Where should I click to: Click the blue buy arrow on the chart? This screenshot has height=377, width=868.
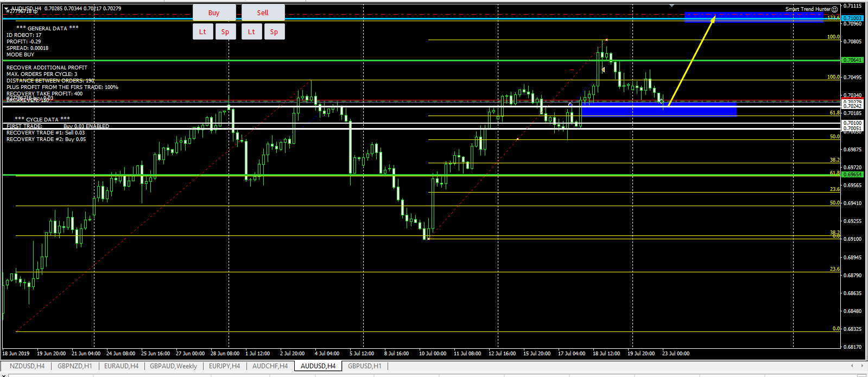(x=570, y=104)
